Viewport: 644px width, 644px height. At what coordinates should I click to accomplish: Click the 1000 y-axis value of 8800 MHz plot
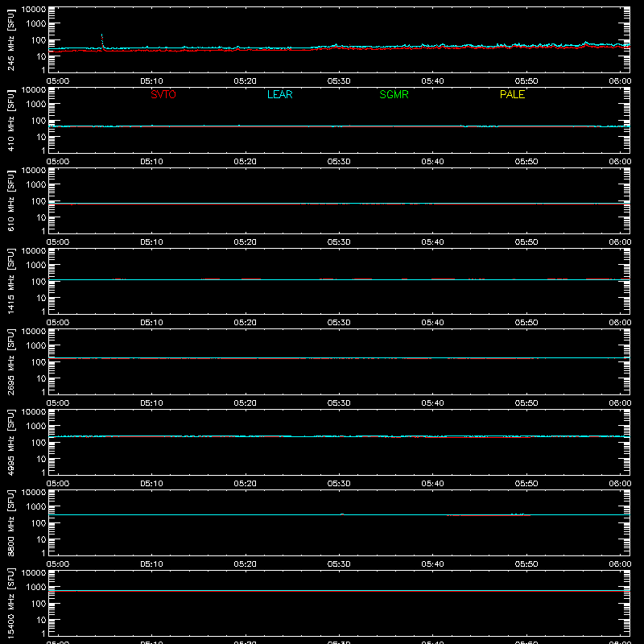point(36,507)
